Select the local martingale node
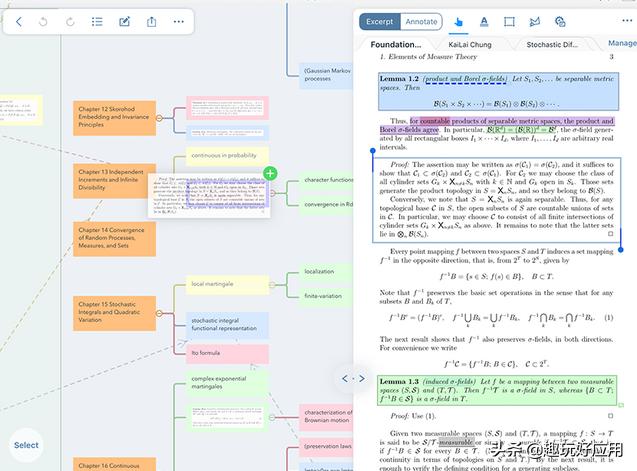The height and width of the screenshot is (471, 637). pos(228,284)
